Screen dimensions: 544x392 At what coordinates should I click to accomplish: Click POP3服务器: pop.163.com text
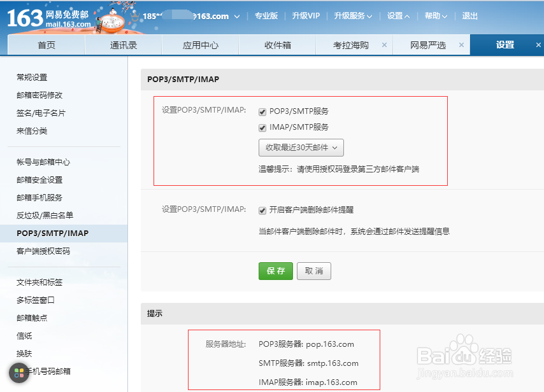(306, 344)
